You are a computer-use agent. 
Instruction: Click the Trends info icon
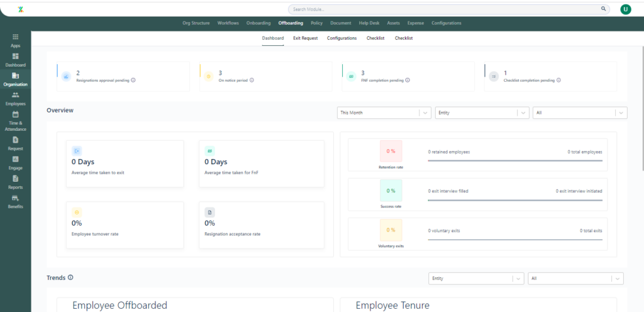point(70,277)
